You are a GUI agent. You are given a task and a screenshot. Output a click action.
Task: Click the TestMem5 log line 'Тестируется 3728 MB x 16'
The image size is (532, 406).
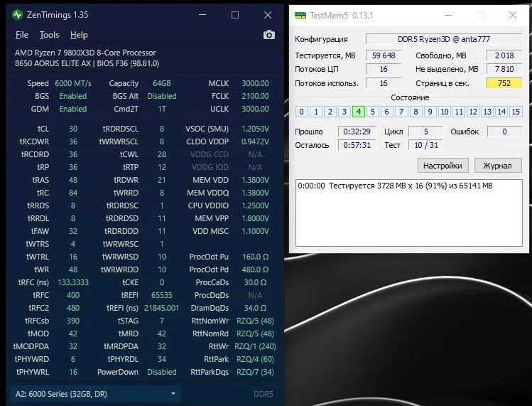[395, 186]
